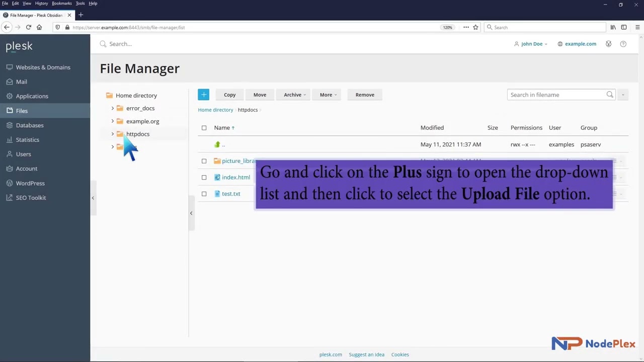Image resolution: width=644 pixels, height=362 pixels.
Task: Click Home directory breadcrumb link
Action: 215,110
